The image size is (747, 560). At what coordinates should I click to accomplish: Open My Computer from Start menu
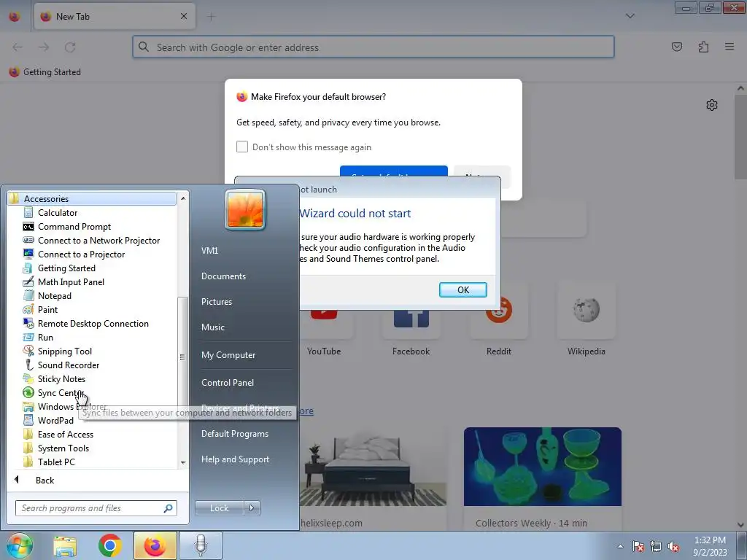click(228, 355)
